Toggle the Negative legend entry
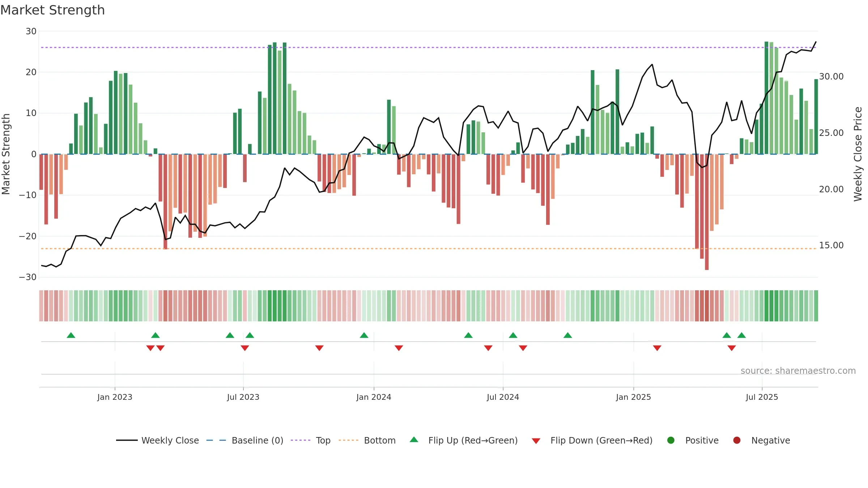The image size is (868, 488). click(x=761, y=440)
